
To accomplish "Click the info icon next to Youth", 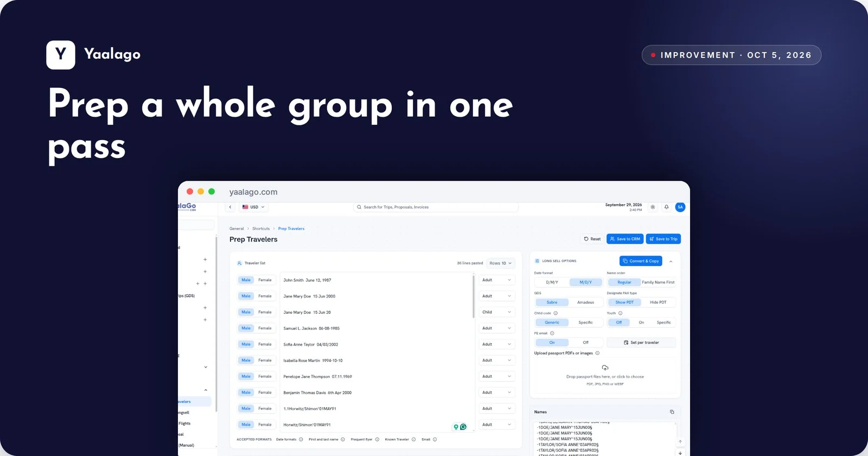I will [620, 313].
